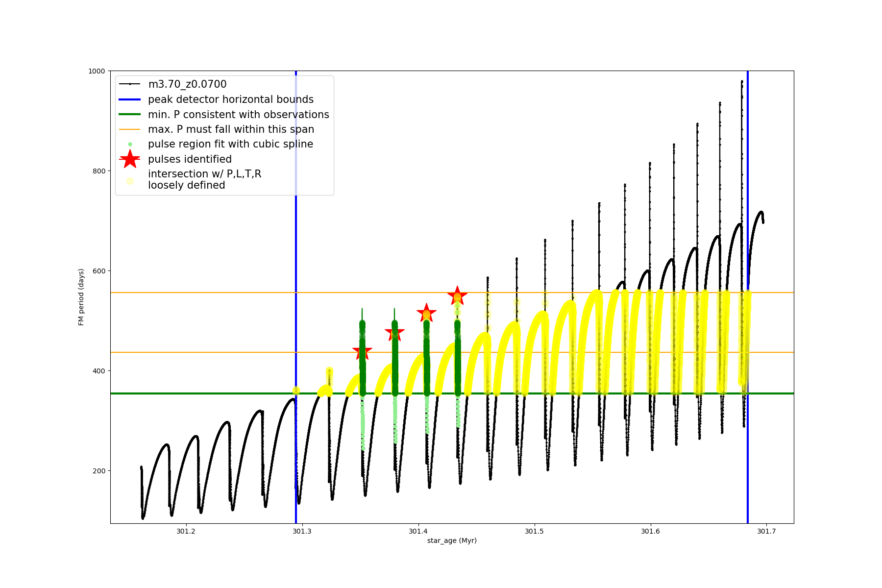This screenshot has height=588, width=882.
Task: Click 'pulses identified' legend text
Action: pyautogui.click(x=190, y=159)
